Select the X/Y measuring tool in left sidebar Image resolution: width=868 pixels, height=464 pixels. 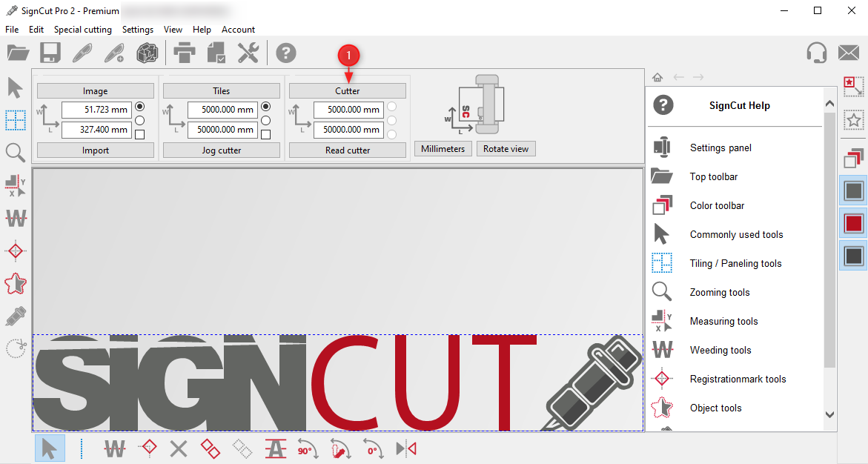point(16,185)
